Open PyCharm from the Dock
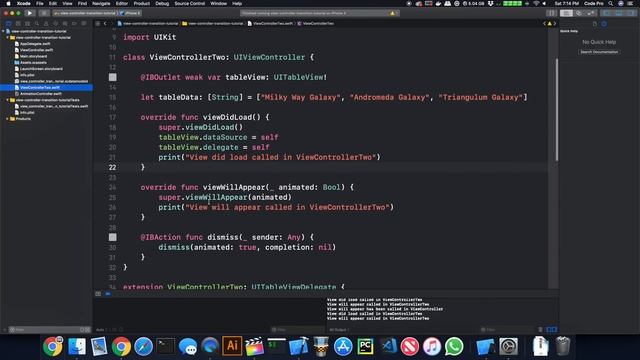This screenshot has width=640, height=360. pyautogui.click(x=366, y=346)
